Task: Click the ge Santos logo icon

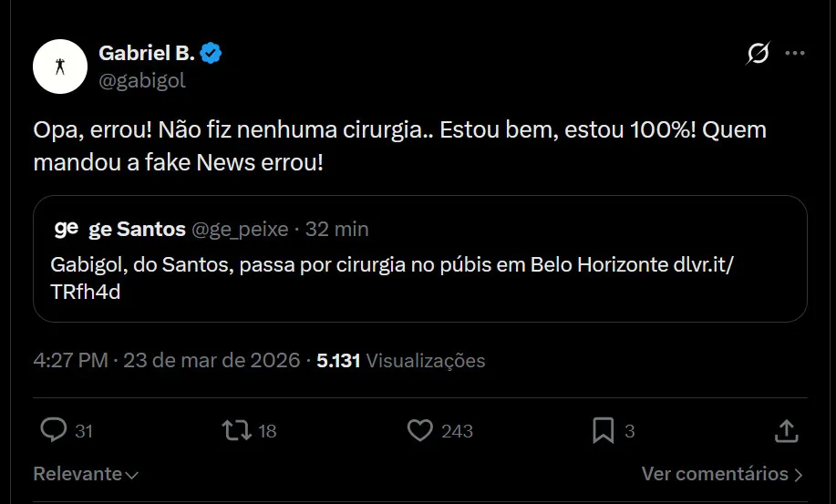Action: pos(67,228)
